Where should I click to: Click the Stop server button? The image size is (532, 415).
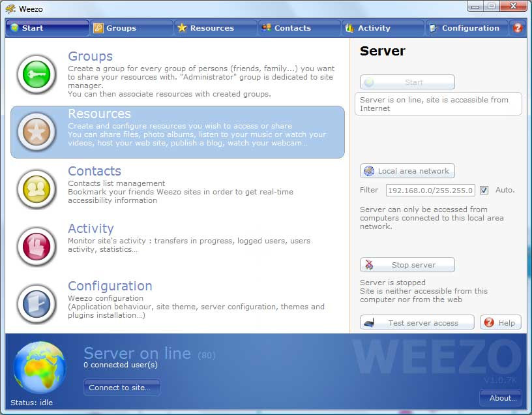[407, 265]
